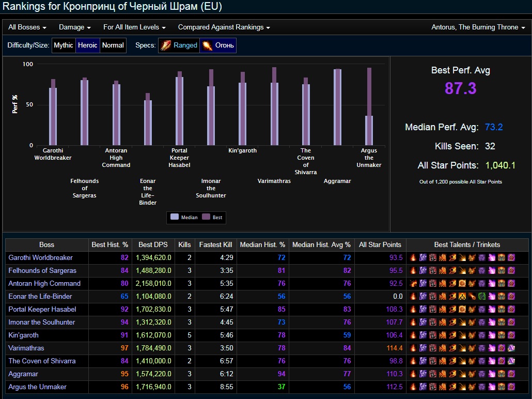Click purple lightning talent icon in Garothi Worldbreaker row

[423, 258]
